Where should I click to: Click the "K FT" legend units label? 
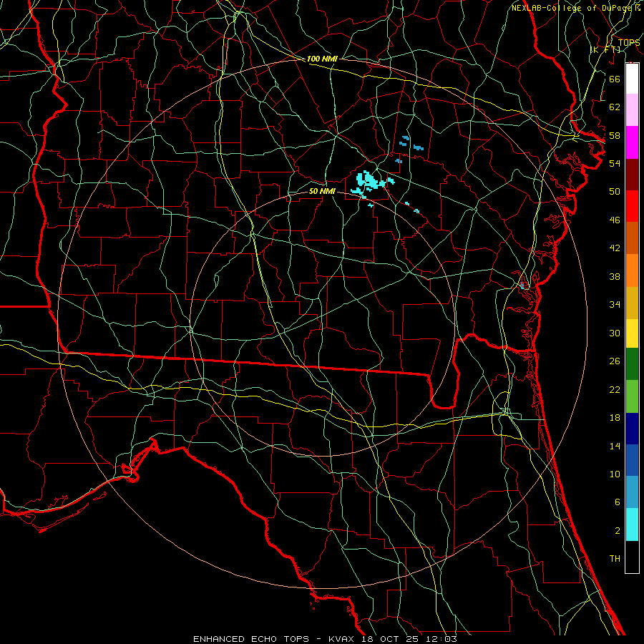pos(606,49)
